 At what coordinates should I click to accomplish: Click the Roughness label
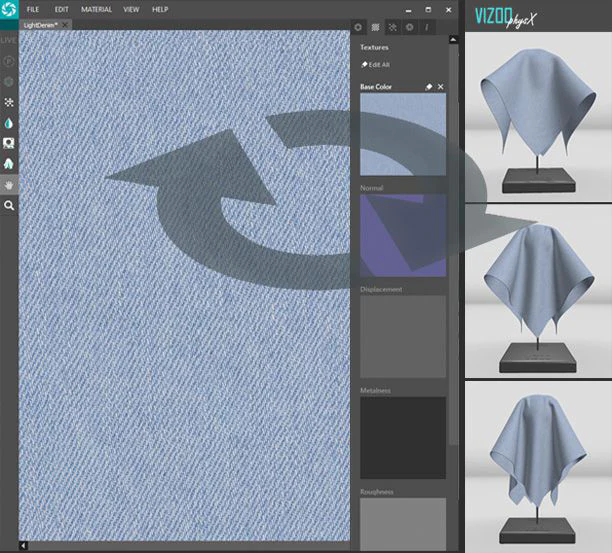point(377,492)
